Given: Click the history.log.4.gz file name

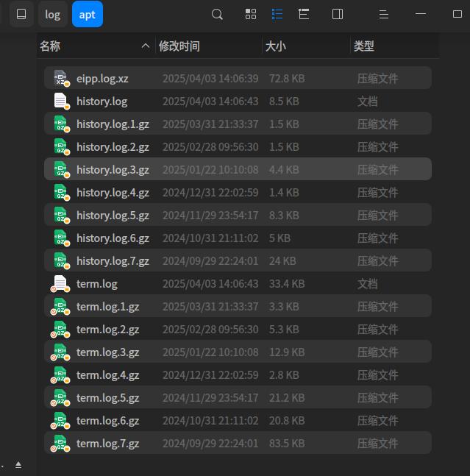Looking at the screenshot, I should [113, 193].
